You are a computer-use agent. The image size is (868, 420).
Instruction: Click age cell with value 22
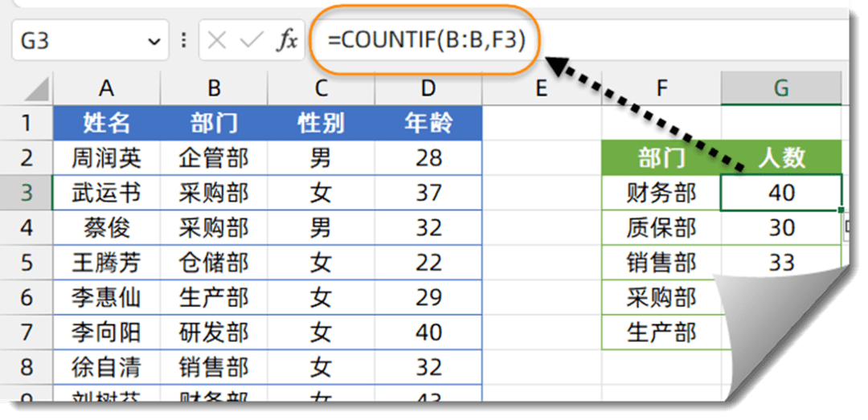tap(428, 263)
